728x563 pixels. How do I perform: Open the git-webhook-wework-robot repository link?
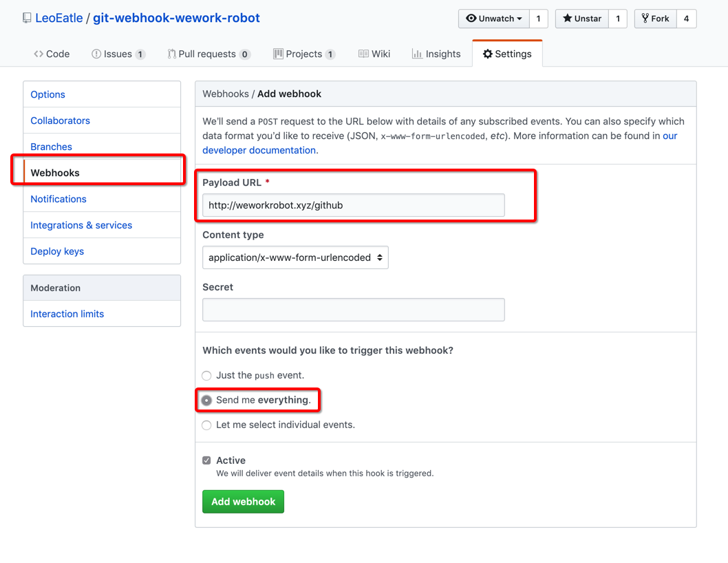(176, 18)
